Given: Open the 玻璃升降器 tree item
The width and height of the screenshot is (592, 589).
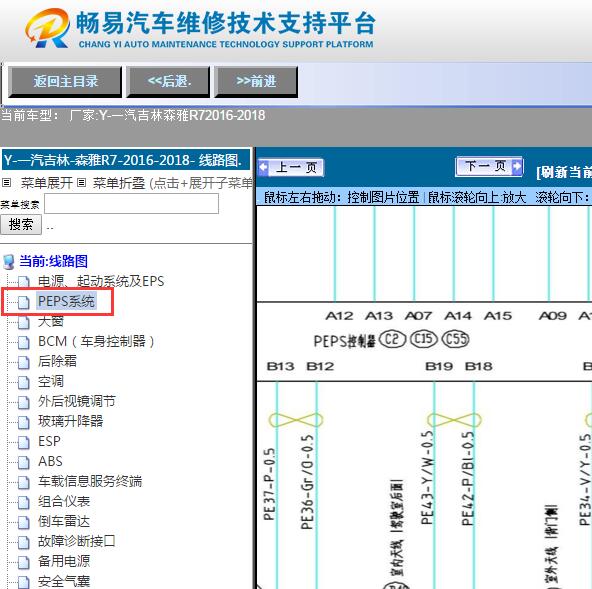Looking at the screenshot, I should tap(70, 421).
